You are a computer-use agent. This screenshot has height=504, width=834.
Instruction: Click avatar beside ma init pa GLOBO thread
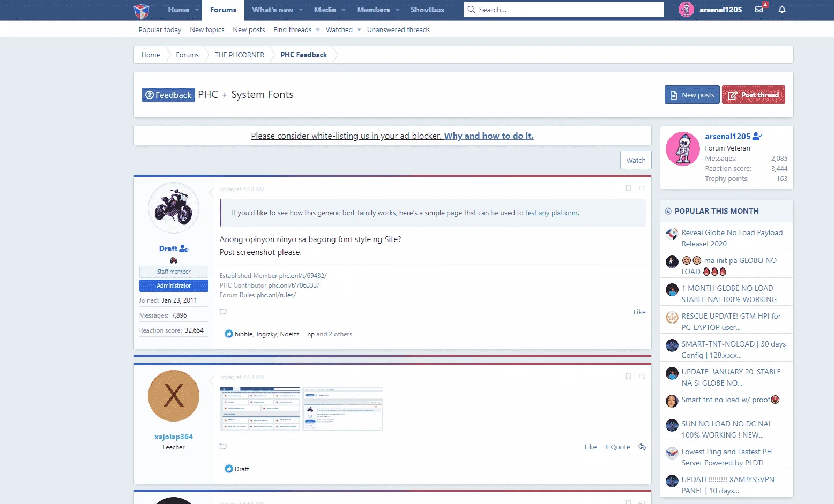click(x=672, y=262)
